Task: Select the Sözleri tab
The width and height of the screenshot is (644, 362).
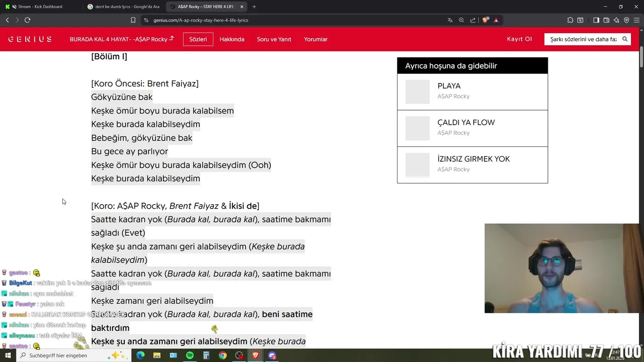Action: [198, 39]
